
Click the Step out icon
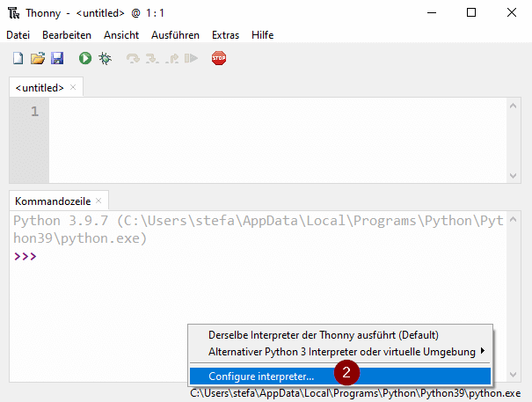[171, 59]
